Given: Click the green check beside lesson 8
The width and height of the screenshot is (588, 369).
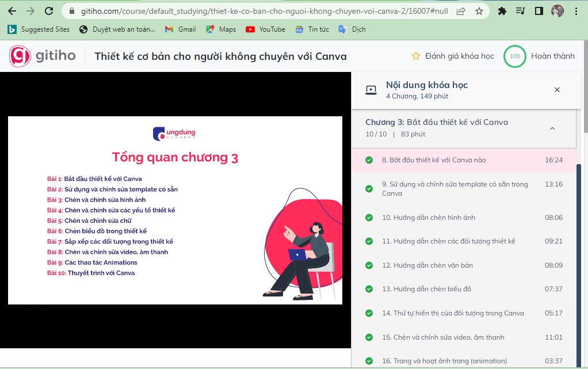Looking at the screenshot, I should click(369, 160).
